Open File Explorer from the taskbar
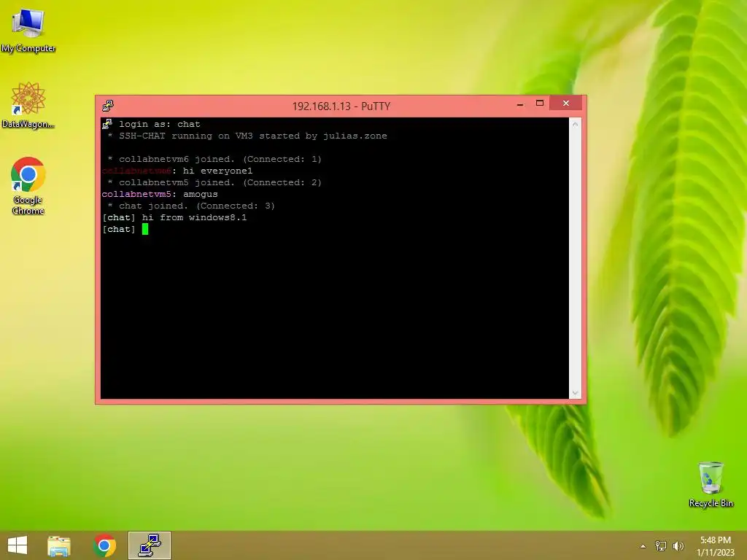This screenshot has height=560, width=747. pos(59,545)
